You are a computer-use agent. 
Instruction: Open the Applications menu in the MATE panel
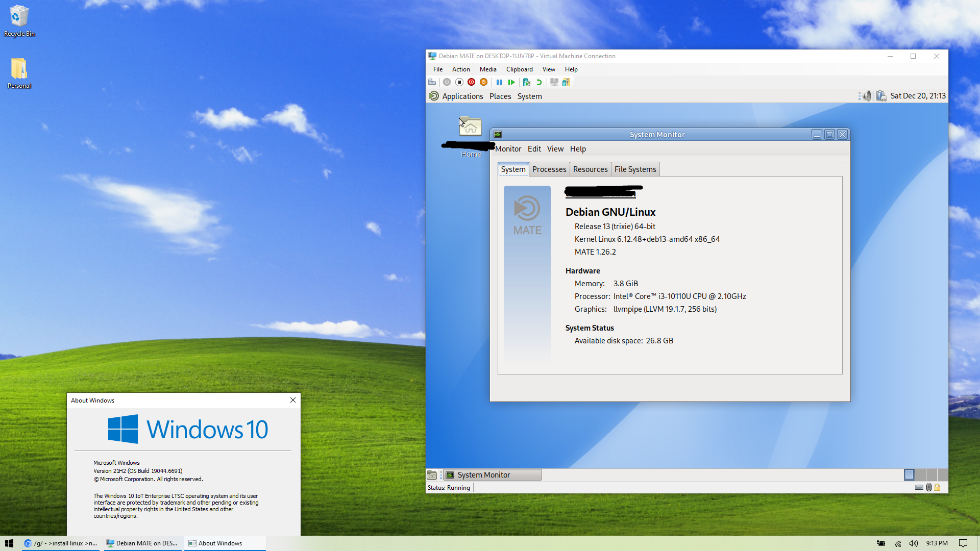pyautogui.click(x=462, y=96)
